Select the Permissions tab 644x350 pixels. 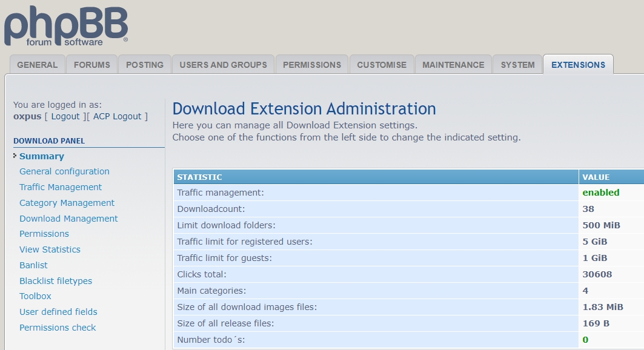click(x=312, y=65)
